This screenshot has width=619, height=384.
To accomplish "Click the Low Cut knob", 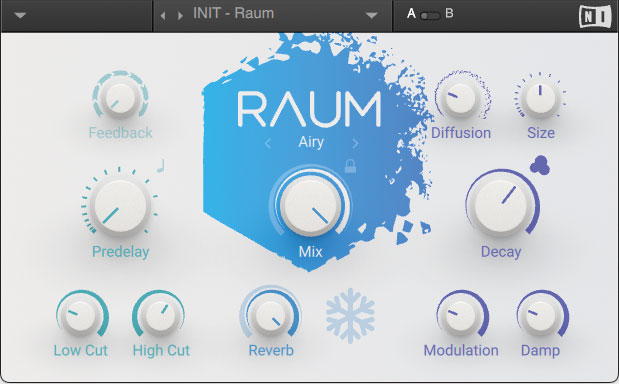I will pos(80,316).
